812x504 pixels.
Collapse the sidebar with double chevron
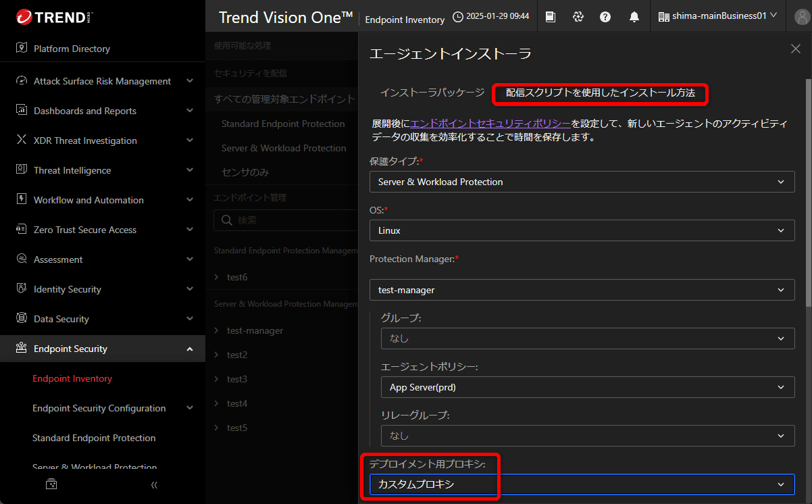(x=154, y=484)
